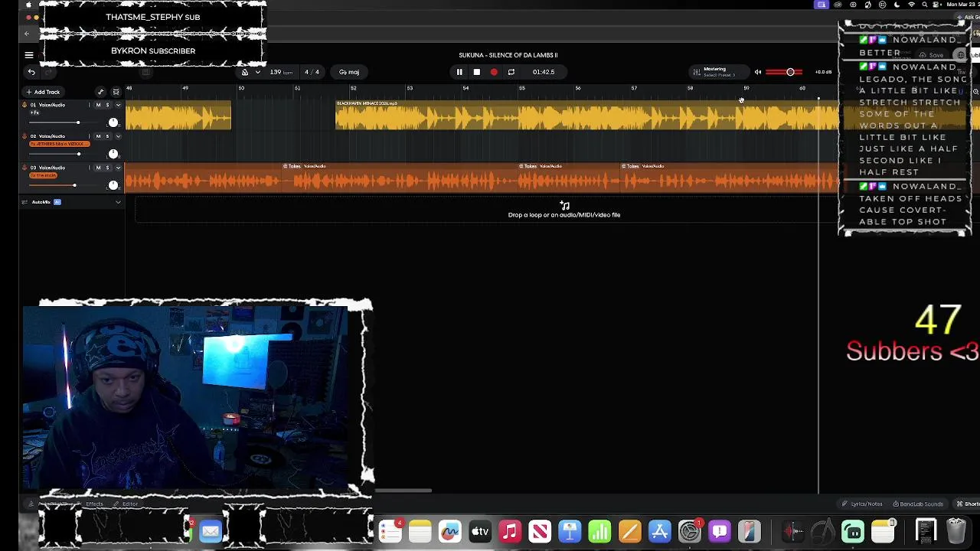980x551 pixels.
Task: Expand track 01 options chevron
Action: 118,105
